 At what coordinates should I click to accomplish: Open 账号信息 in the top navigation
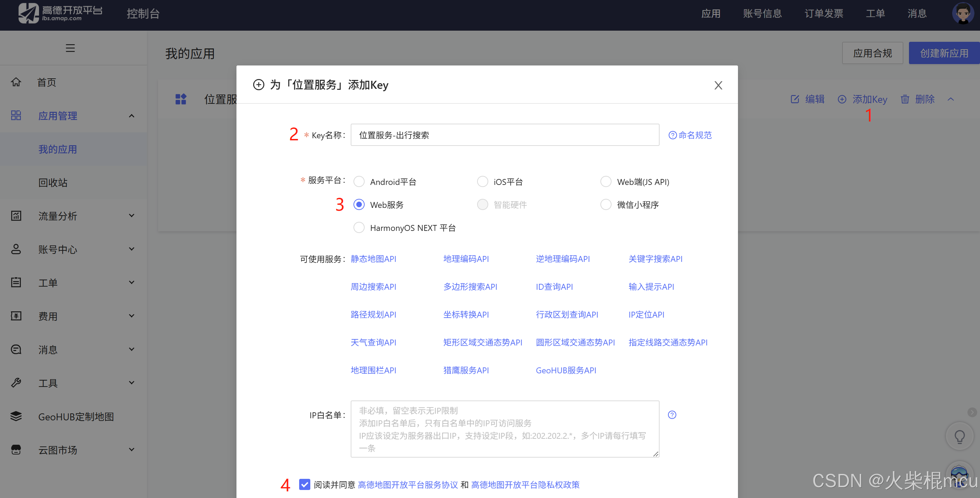pos(762,14)
